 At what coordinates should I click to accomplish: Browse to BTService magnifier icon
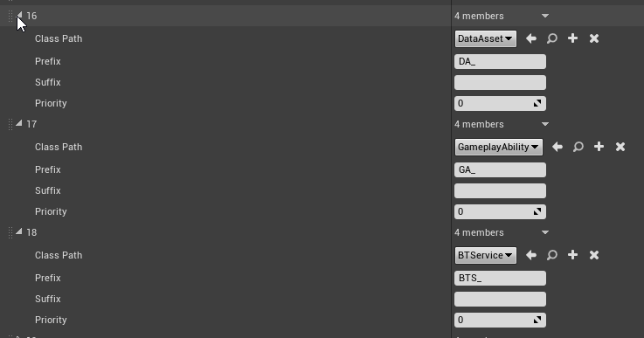pos(552,255)
